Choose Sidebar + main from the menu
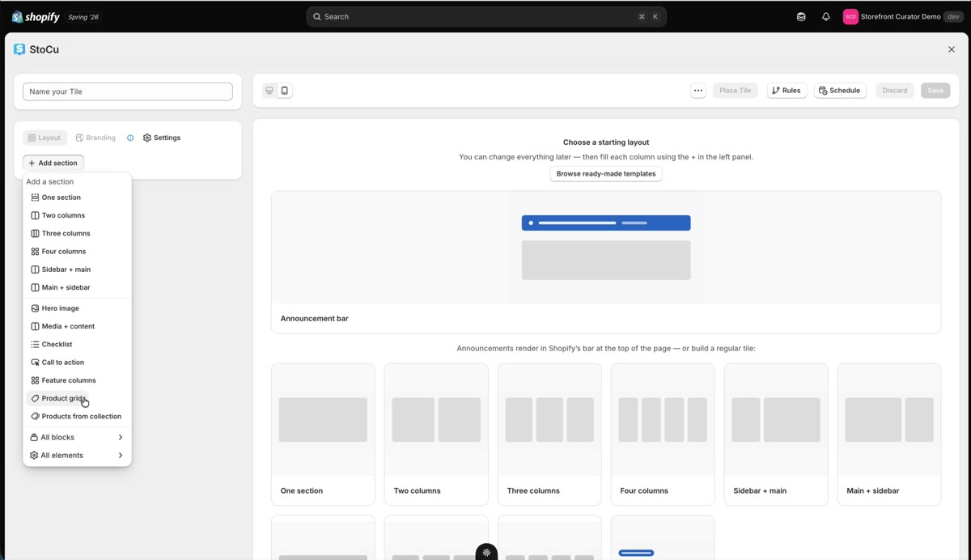Screen dimensions: 971x560 pos(77,269)
